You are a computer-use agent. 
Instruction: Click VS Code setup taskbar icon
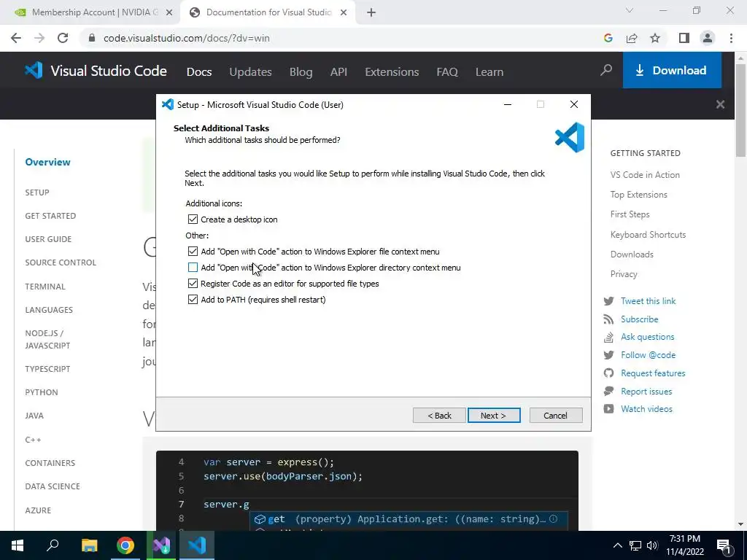pos(197,545)
